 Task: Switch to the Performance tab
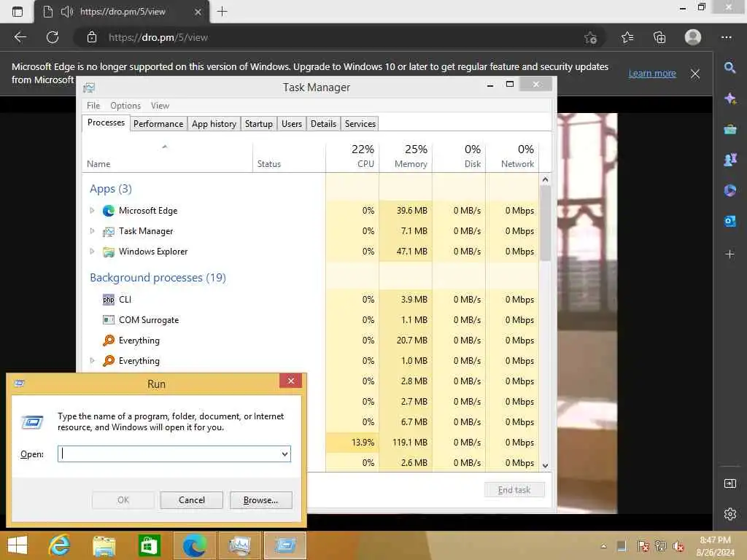[158, 124]
